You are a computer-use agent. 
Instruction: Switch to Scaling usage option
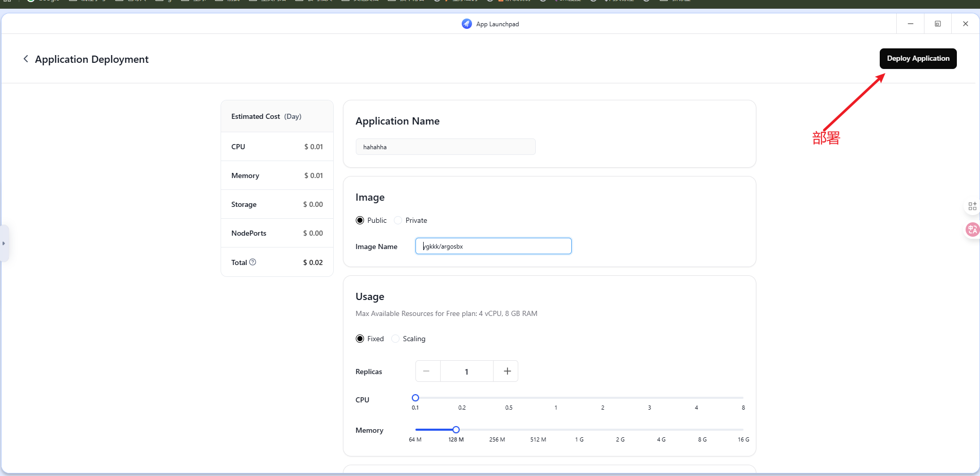395,339
